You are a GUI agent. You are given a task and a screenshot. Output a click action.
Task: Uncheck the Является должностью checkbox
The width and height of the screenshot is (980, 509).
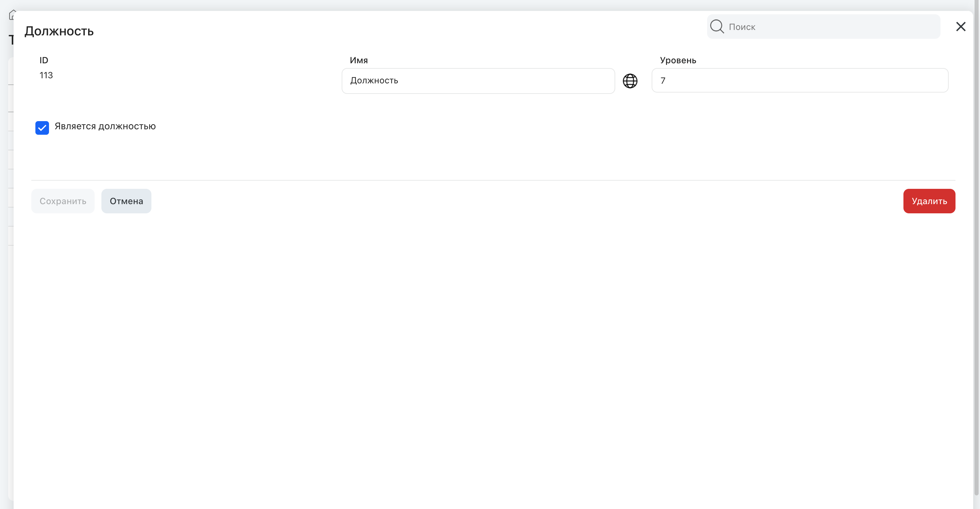pyautogui.click(x=42, y=128)
